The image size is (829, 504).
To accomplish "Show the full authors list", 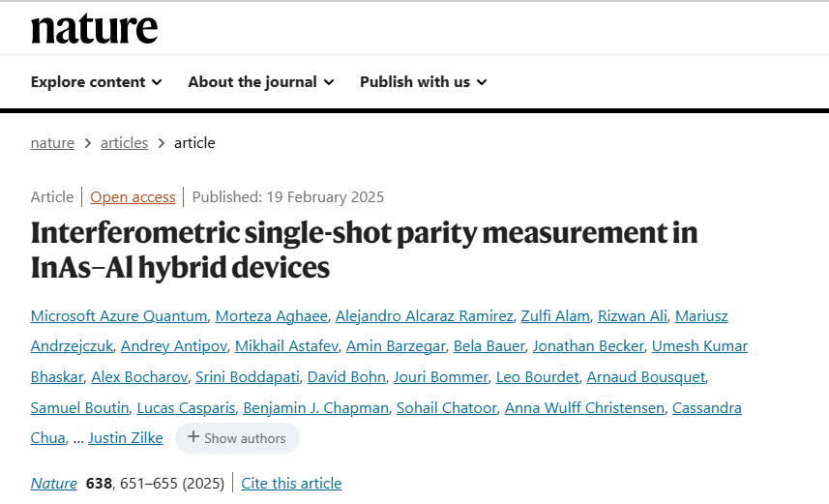I will coord(237,438).
